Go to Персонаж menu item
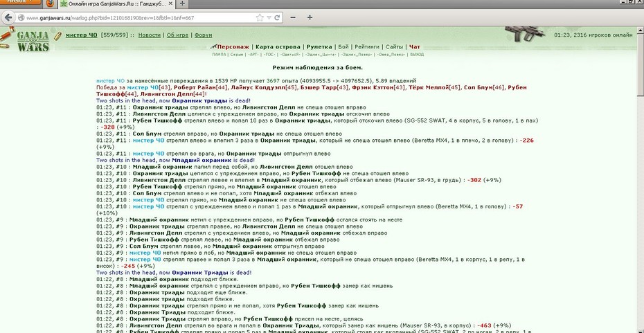This screenshot has height=333, width=644. point(233,47)
